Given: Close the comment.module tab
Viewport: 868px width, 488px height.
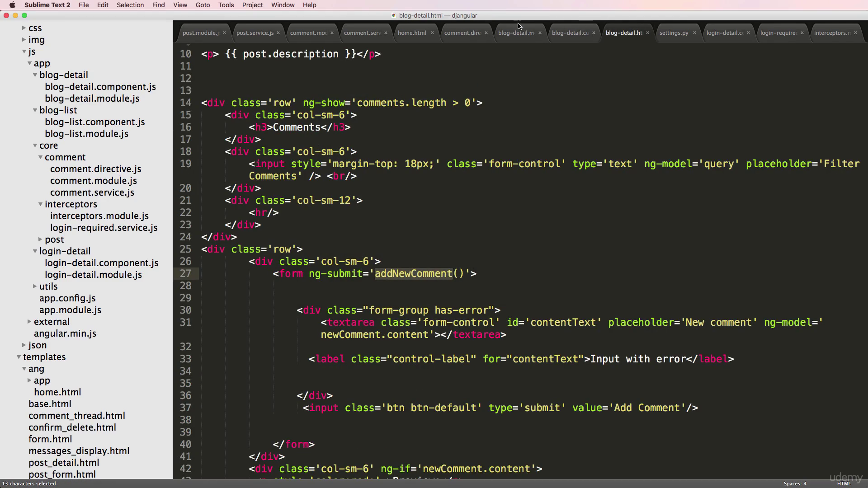Looking at the screenshot, I should tap(332, 33).
